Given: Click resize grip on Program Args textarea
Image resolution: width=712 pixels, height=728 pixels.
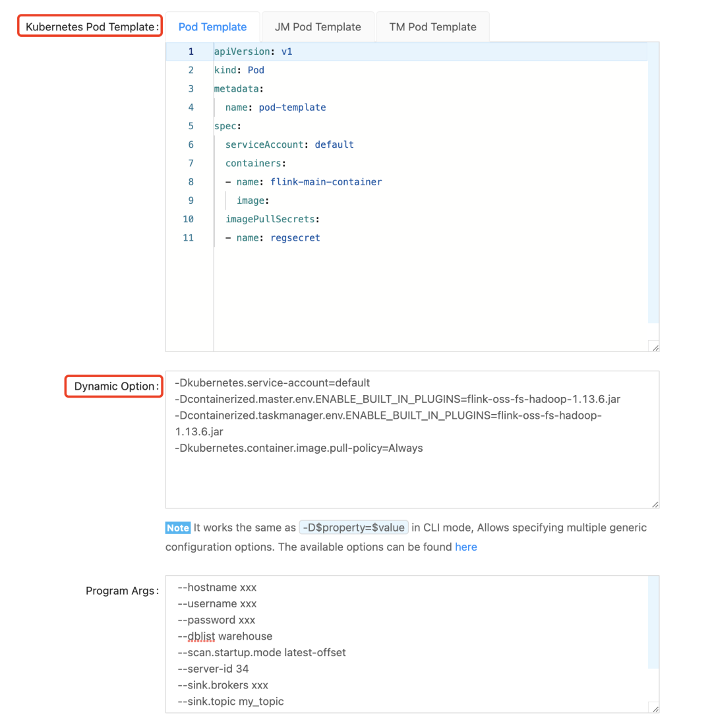Looking at the screenshot, I should coord(655,708).
